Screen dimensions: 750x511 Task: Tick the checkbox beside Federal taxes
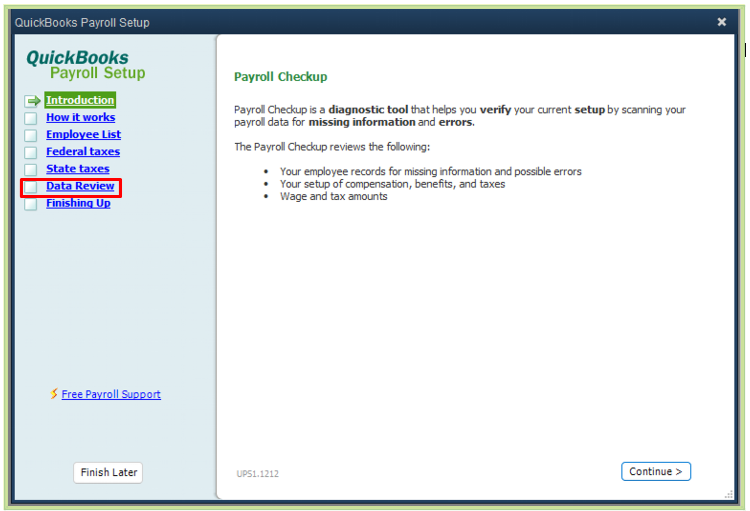pos(31,153)
